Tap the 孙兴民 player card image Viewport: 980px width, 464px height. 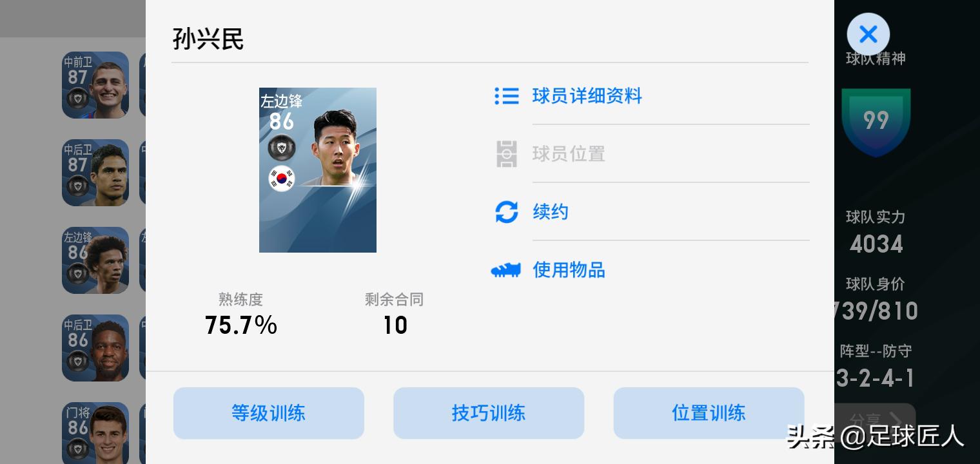318,170
